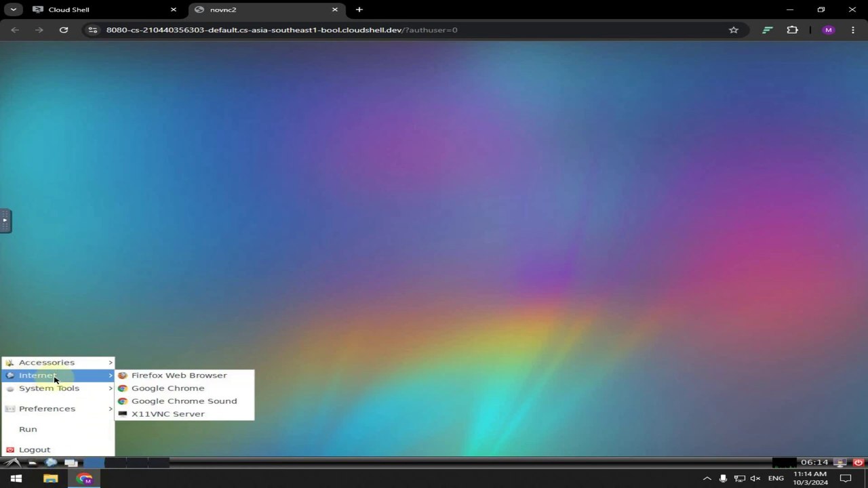Open a new browser tab
The height and width of the screenshot is (488, 868).
pyautogui.click(x=359, y=9)
